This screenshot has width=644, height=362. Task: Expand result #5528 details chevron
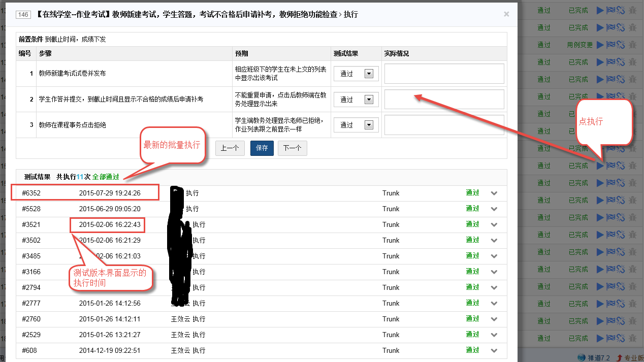(494, 209)
